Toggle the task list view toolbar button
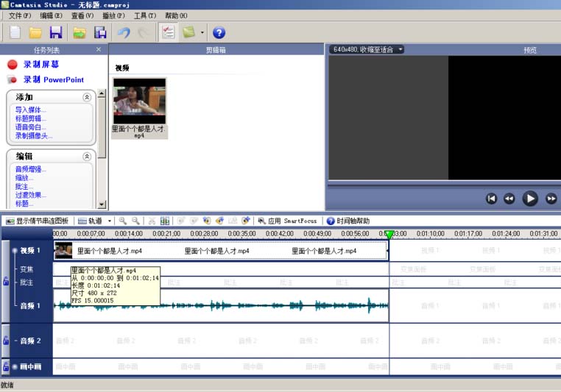This screenshot has height=392, width=561. point(168,32)
